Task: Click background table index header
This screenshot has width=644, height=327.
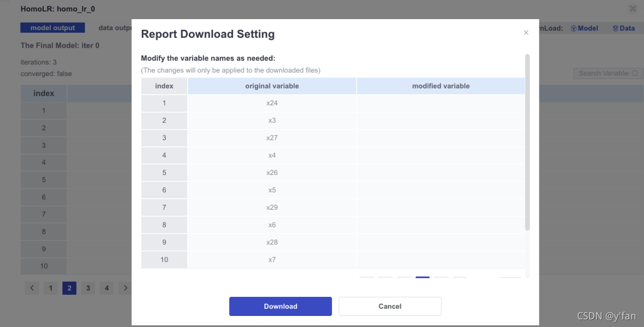Action: tap(44, 93)
